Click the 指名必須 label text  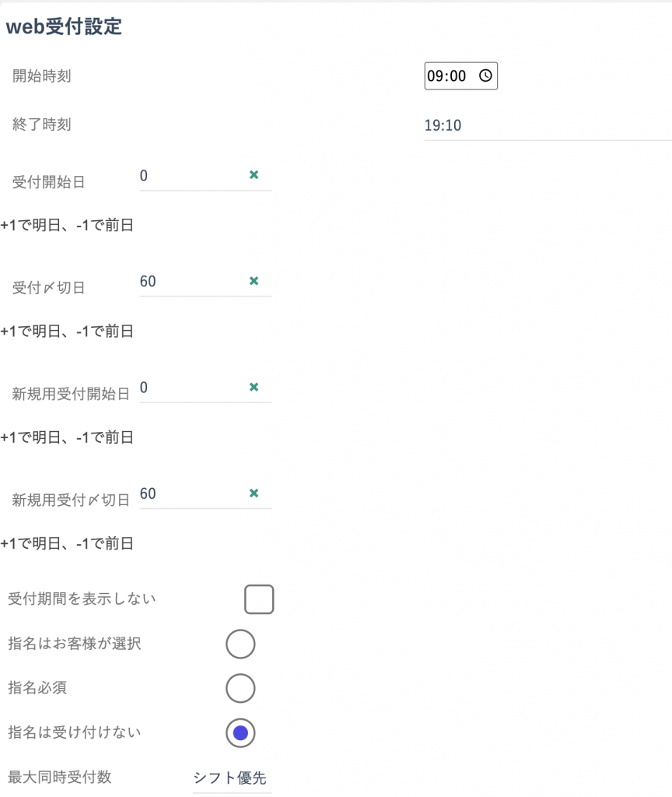pyautogui.click(x=37, y=688)
